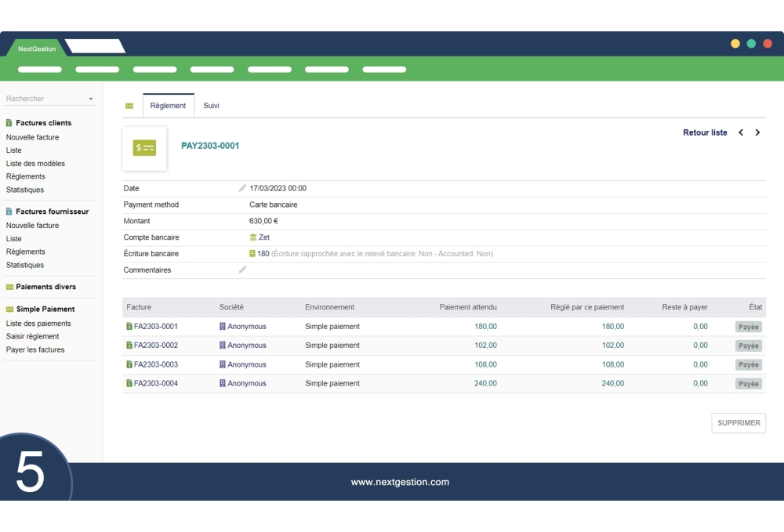Open Payer les factures in sidebar
784x532 pixels.
pyautogui.click(x=35, y=349)
